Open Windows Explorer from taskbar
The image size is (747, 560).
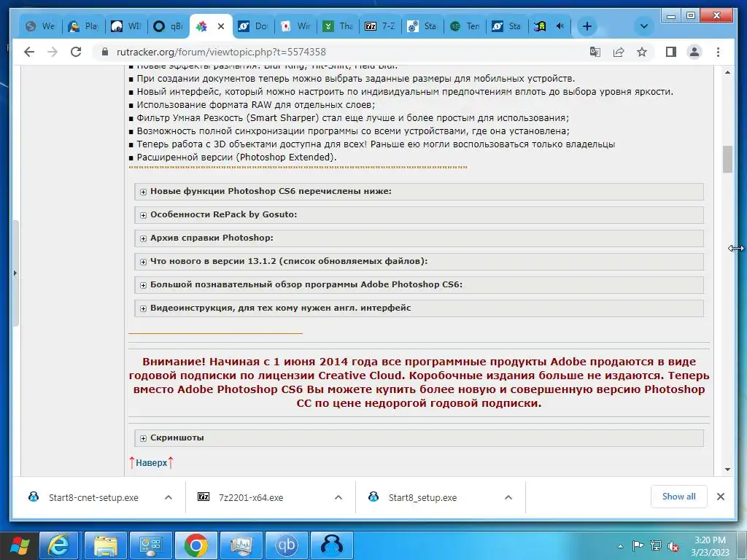[x=105, y=545]
